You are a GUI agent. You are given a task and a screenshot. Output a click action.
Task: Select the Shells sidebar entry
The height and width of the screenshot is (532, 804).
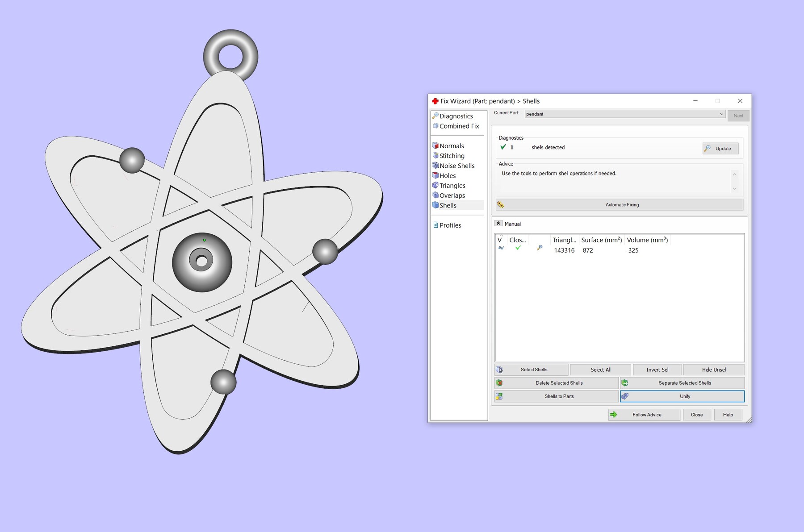coord(448,205)
